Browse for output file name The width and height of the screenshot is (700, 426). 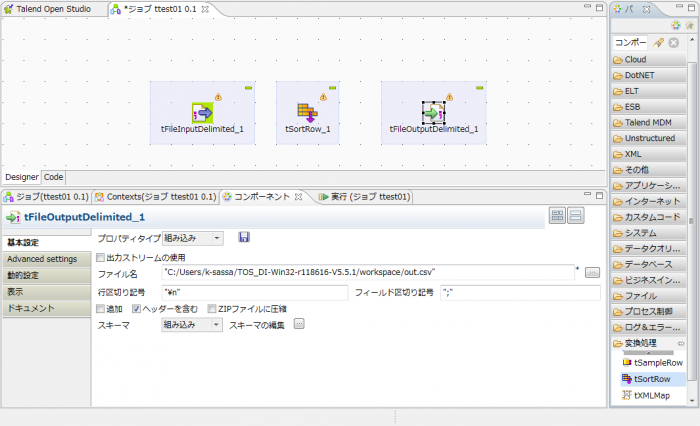coord(592,272)
